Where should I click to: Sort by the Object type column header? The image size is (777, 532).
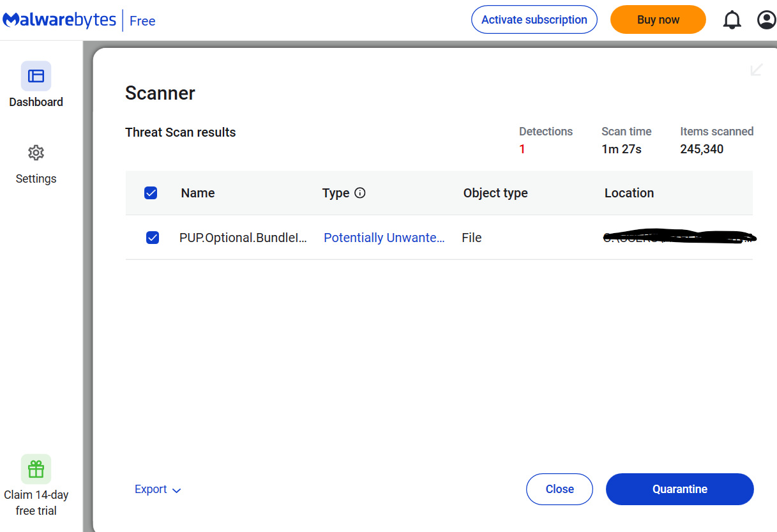pos(495,193)
